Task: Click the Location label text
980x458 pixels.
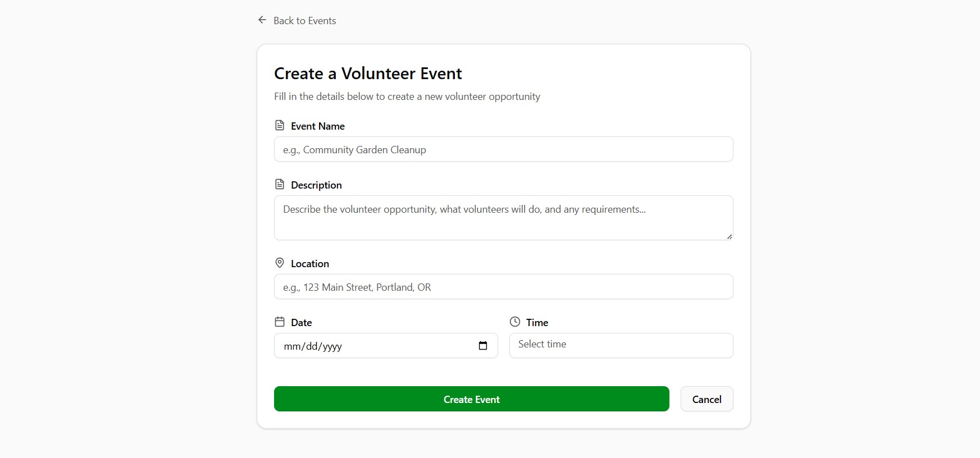Action: pos(310,264)
